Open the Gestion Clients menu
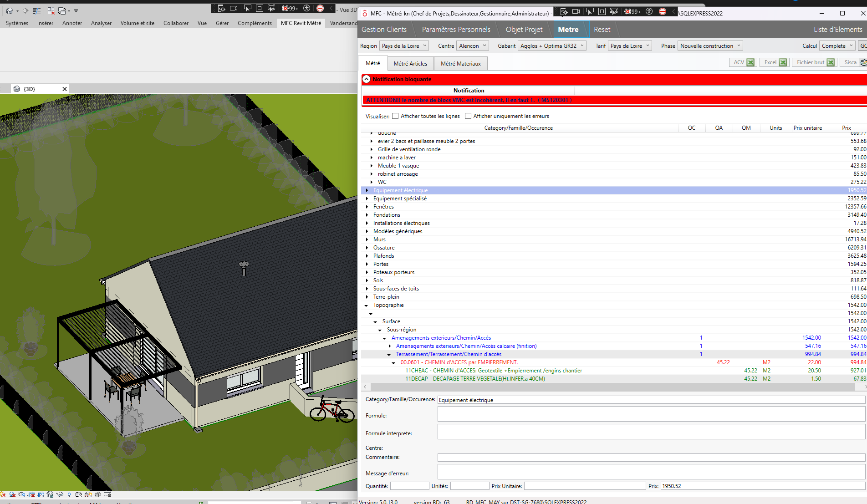 [x=384, y=30]
